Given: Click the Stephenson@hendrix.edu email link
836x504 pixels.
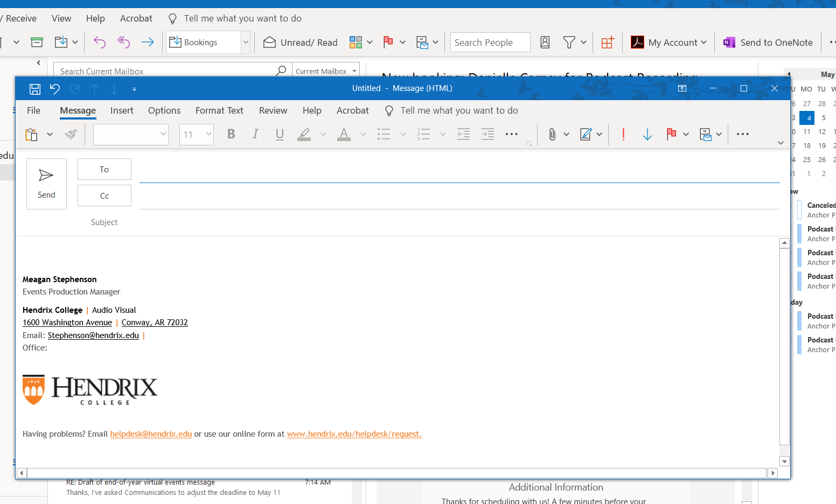Looking at the screenshot, I should (x=93, y=335).
